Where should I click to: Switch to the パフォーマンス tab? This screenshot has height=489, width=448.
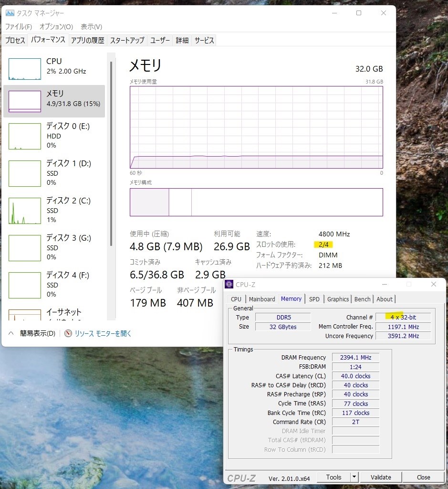pos(48,40)
